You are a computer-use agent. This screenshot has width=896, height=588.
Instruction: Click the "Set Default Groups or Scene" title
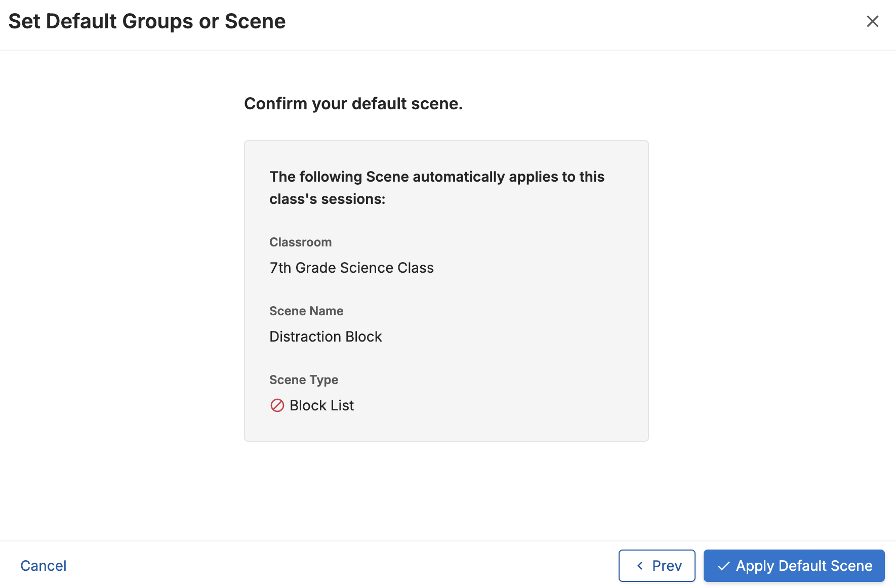[x=147, y=21]
